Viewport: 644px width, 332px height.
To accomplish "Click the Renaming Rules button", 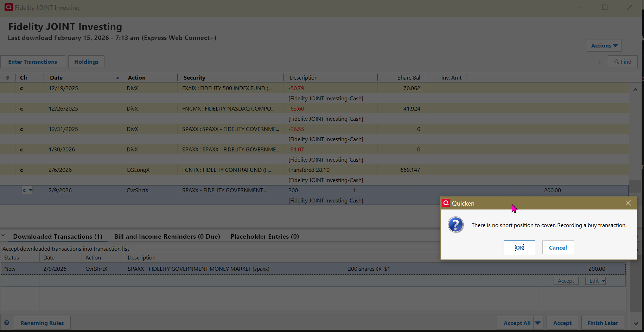I will click(x=42, y=323).
